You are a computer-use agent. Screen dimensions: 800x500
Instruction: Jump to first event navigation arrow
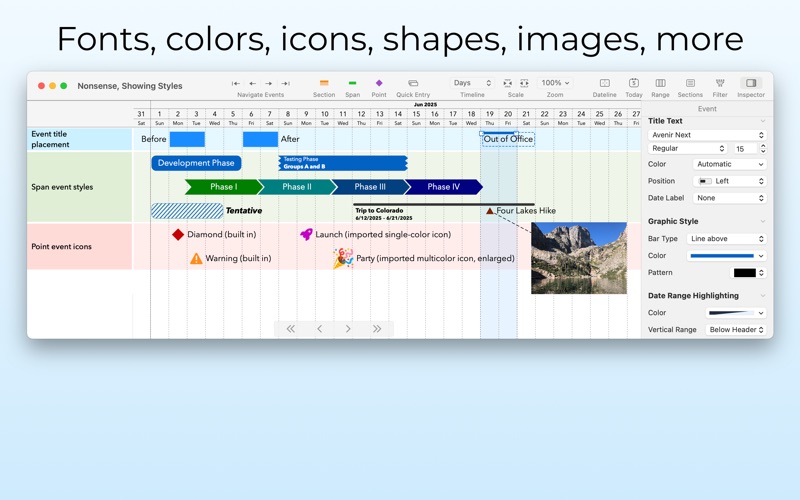tap(236, 83)
